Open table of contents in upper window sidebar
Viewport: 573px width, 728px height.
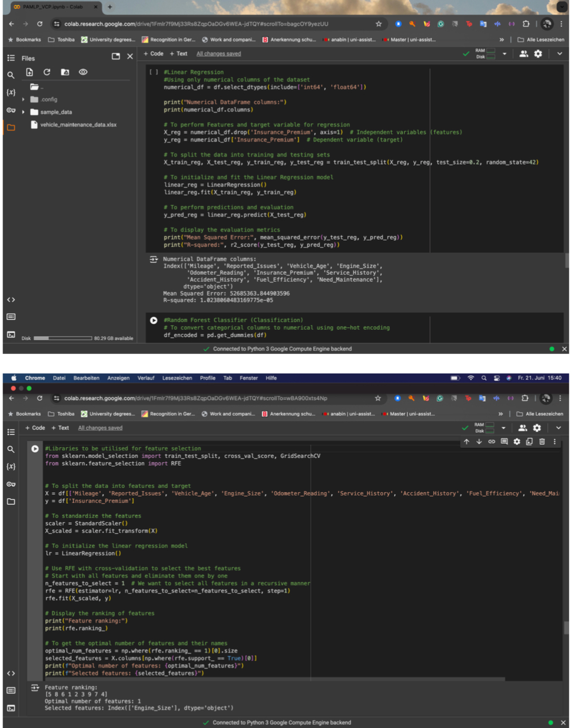pyautogui.click(x=11, y=58)
